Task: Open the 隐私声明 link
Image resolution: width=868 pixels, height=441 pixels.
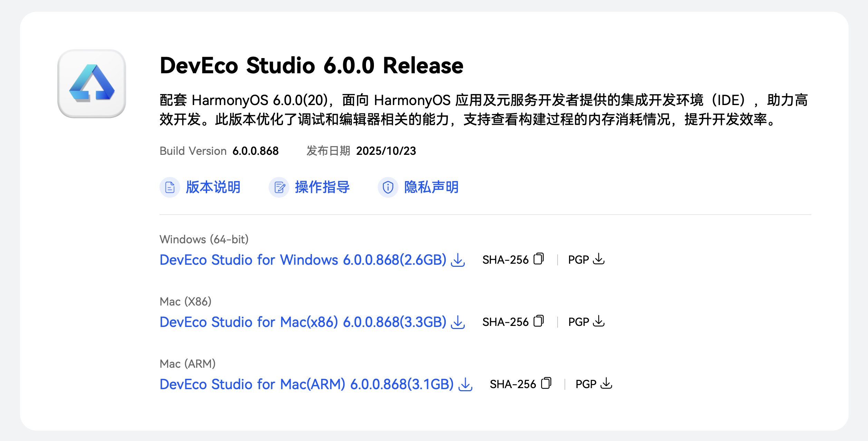Action: click(431, 187)
